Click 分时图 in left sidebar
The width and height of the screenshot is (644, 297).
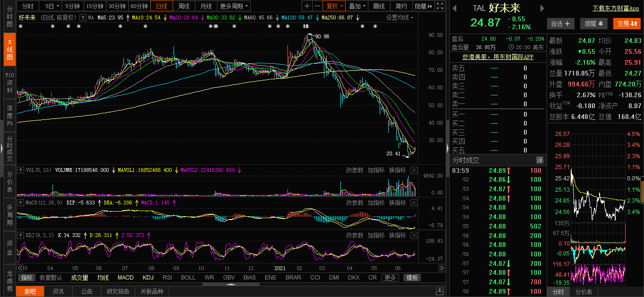[9, 17]
